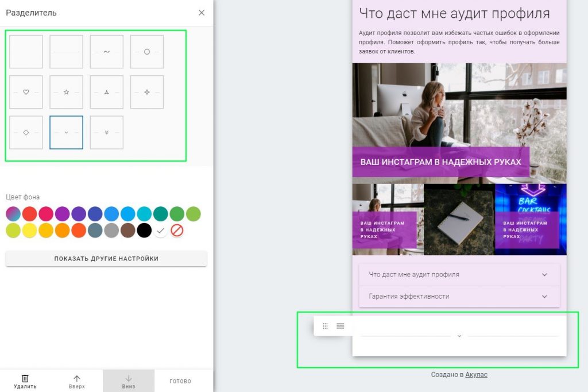Expand the 'Гарантия эффективности' accordion
This screenshot has height=392, width=588.
(x=459, y=297)
